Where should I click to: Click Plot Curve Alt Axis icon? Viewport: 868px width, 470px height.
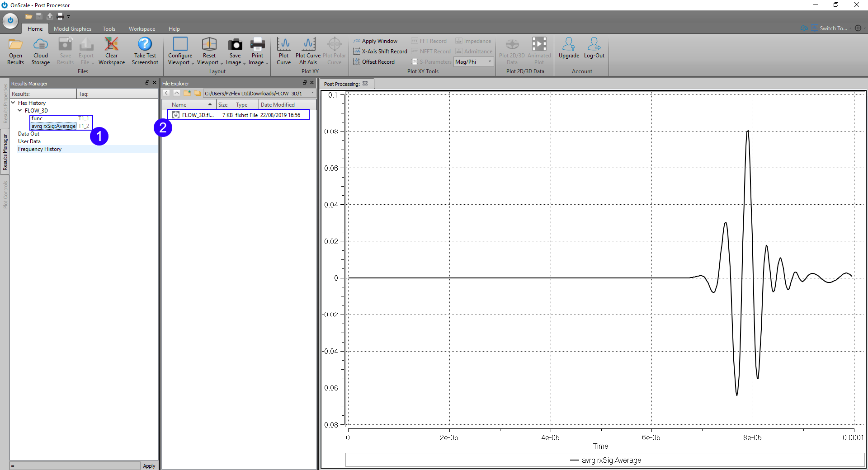click(308, 44)
